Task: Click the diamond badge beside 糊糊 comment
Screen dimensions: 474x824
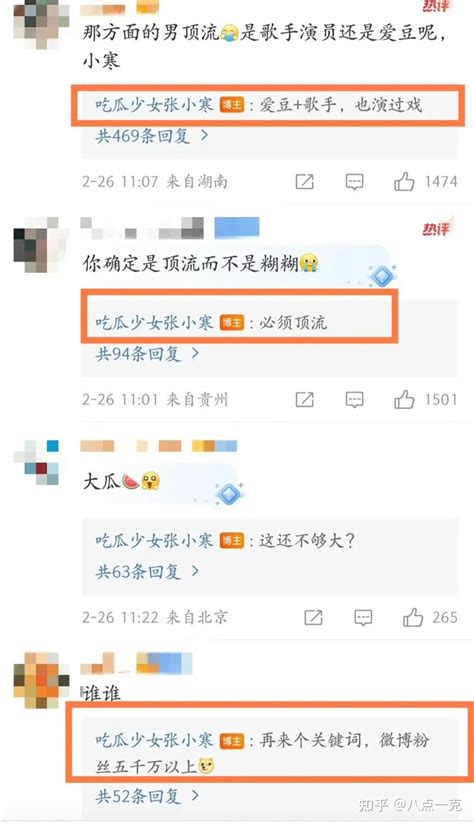Action: [x=382, y=275]
